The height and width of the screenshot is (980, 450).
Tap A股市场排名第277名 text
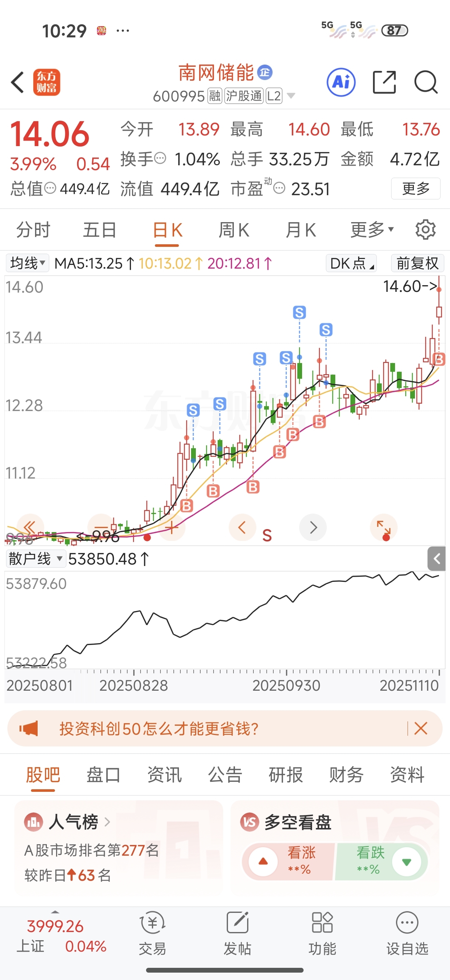tap(92, 850)
